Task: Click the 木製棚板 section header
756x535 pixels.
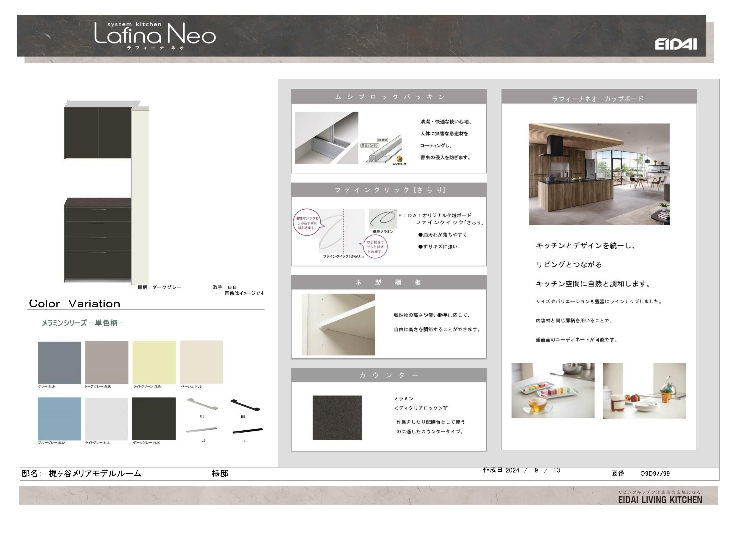Action: click(389, 282)
